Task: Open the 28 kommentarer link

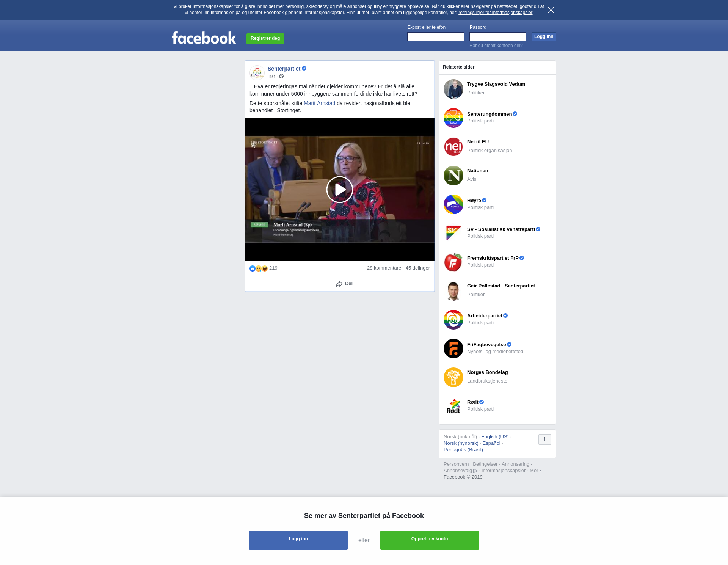Action: click(385, 268)
